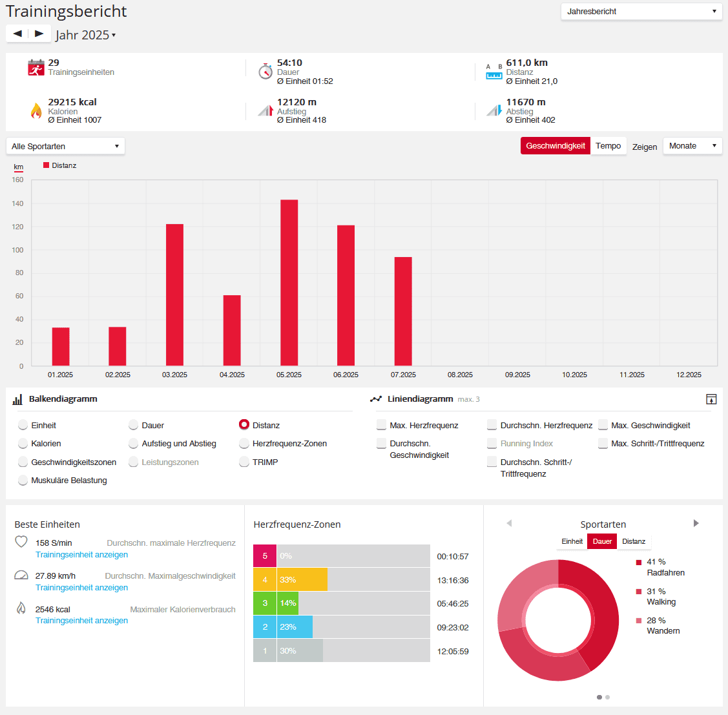
Task: Open Trainingseinheit anzeigen link under 27.89 km/h
Action: pyautogui.click(x=81, y=588)
